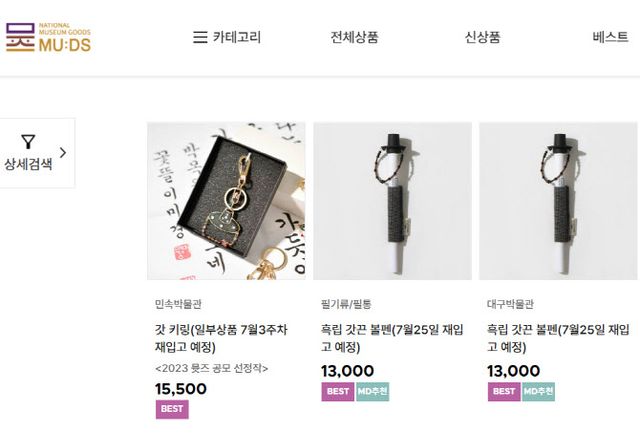Click the 대구박물관 product's 흑립 갓끈 볼펜 title
This screenshot has width=640, height=437.
(x=558, y=338)
